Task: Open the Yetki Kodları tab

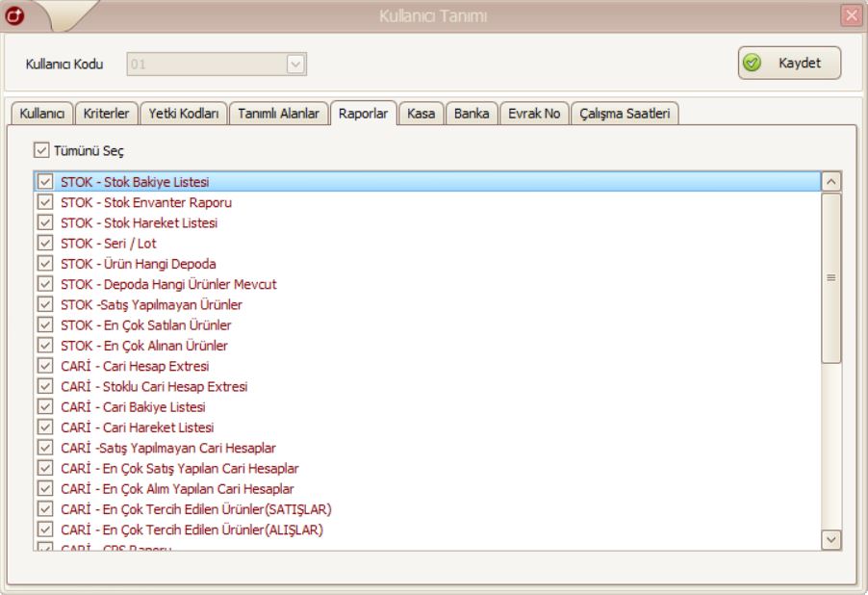Action: (x=183, y=114)
